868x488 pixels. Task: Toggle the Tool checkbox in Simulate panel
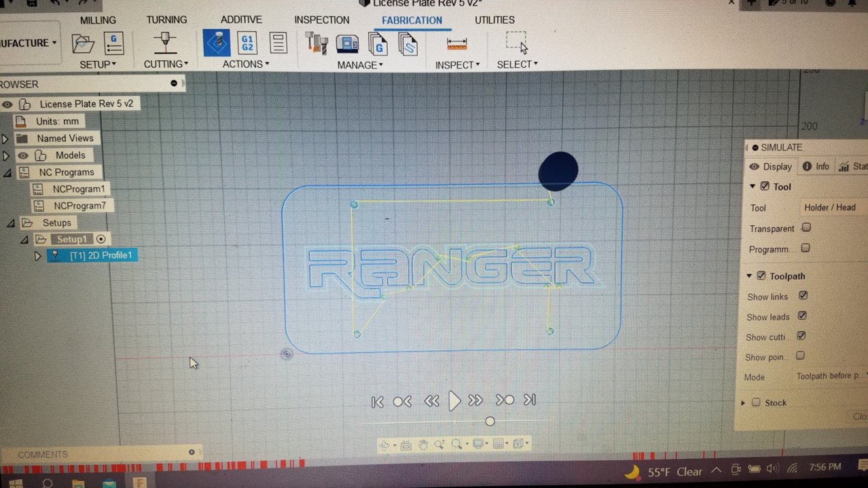tap(765, 186)
